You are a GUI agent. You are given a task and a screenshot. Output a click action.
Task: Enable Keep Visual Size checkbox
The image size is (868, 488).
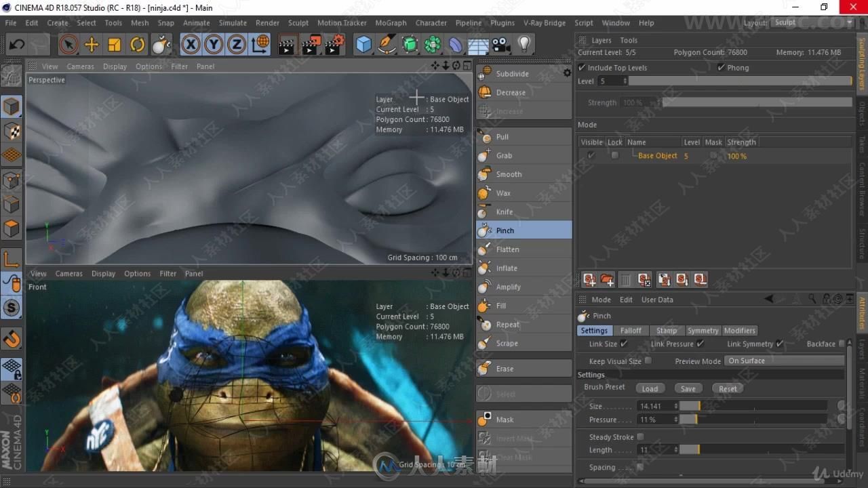tap(648, 361)
